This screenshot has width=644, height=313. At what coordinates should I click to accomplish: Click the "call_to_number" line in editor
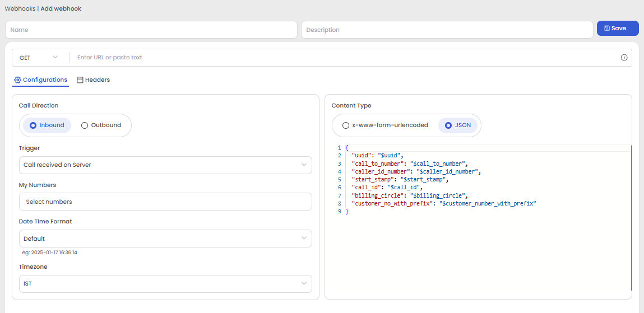(410, 163)
